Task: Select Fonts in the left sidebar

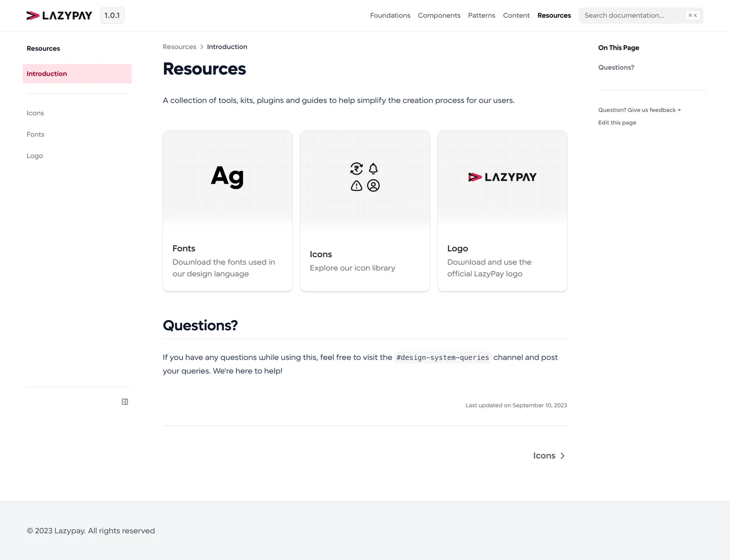Action: 36,135
